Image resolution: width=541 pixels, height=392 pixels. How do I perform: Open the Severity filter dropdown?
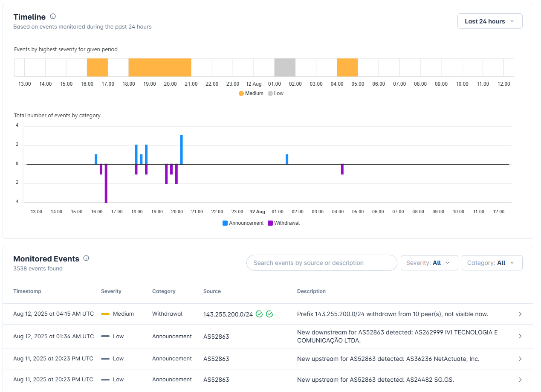pyautogui.click(x=429, y=263)
